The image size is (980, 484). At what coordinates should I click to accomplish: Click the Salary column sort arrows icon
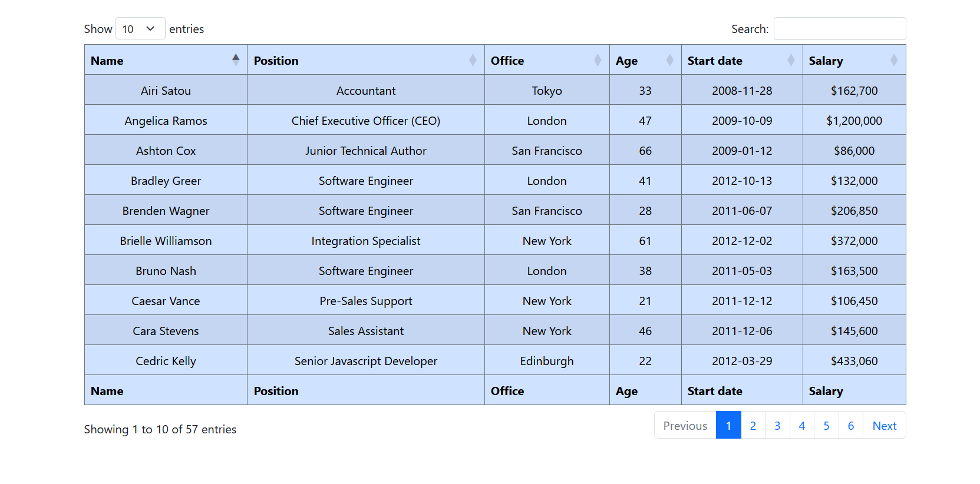pos(894,60)
